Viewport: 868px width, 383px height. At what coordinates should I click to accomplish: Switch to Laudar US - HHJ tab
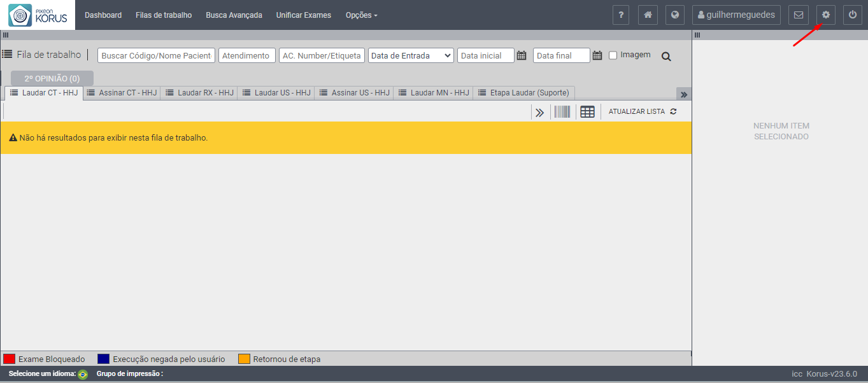click(276, 93)
